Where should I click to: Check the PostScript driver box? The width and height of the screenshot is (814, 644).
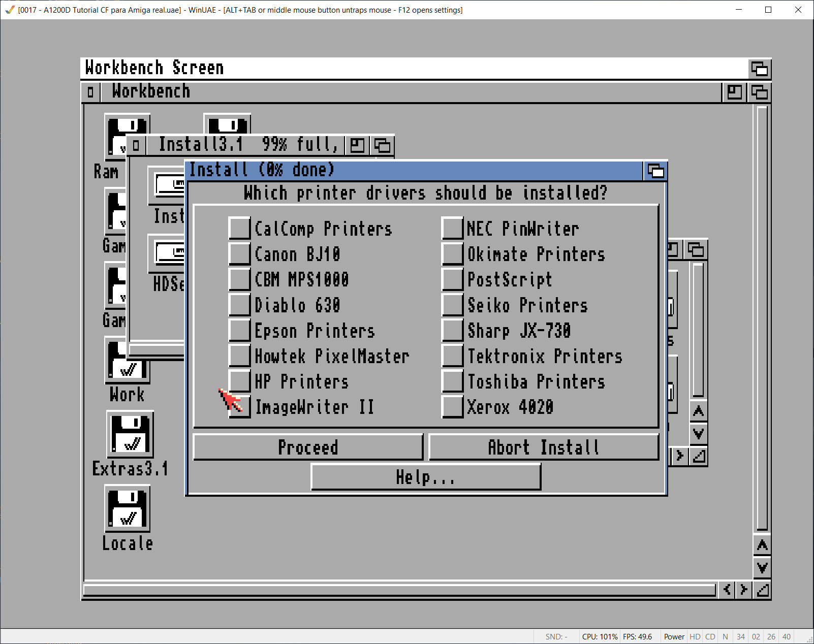tap(452, 279)
